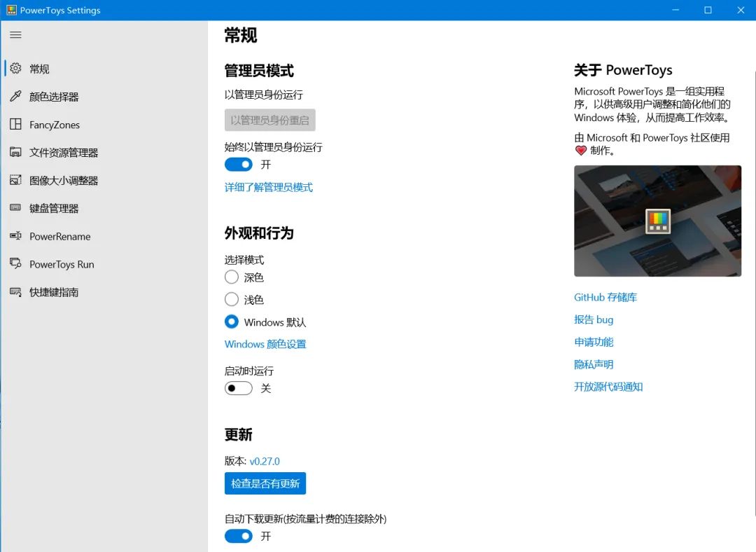Viewport: 756px width, 552px height.
Task: Click the red heart icon
Action: coord(580,151)
